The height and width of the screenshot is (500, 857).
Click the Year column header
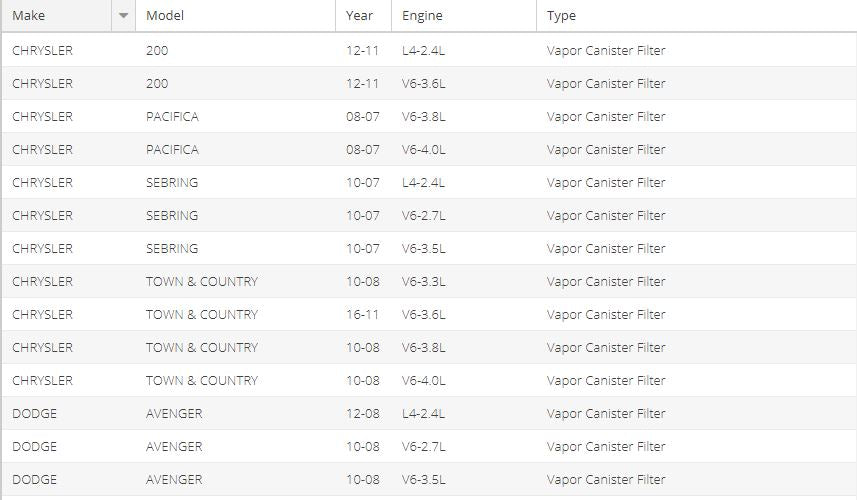click(362, 16)
